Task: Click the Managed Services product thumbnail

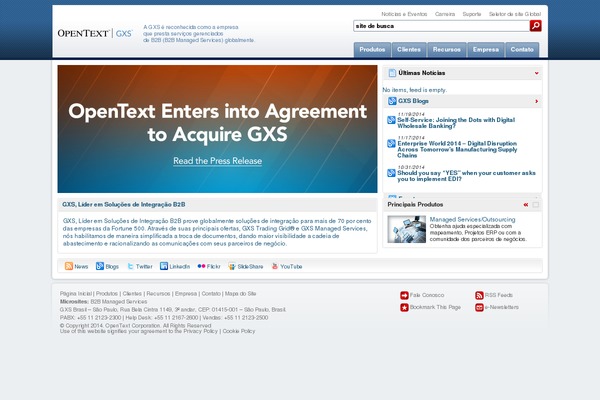Action: (x=406, y=229)
